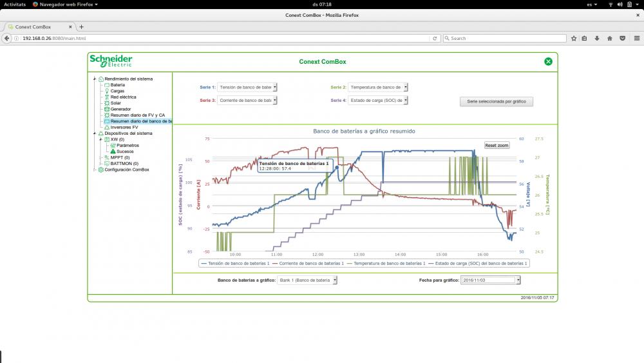Click the Rendimiento del sistema house icon

(100, 79)
